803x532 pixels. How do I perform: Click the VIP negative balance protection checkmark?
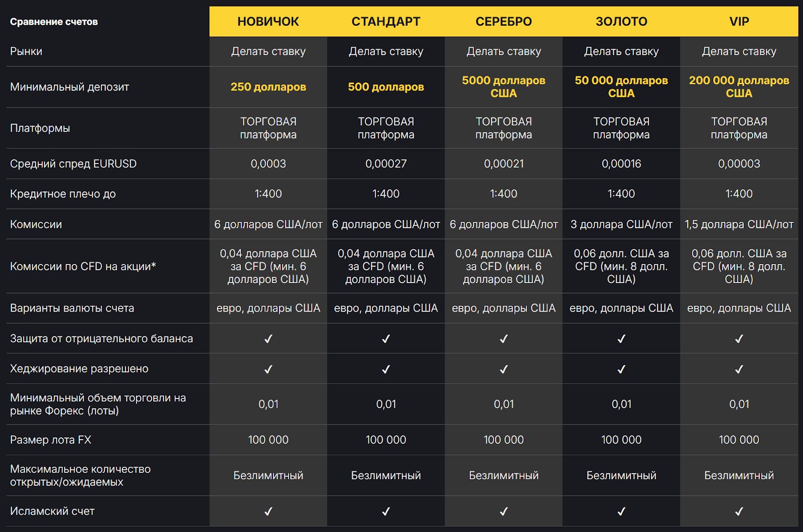(739, 339)
